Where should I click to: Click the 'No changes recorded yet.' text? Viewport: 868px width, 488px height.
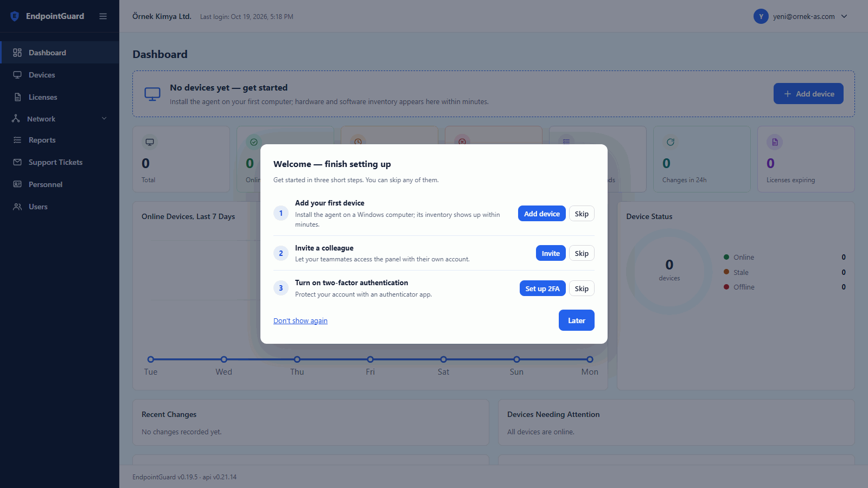(x=182, y=432)
